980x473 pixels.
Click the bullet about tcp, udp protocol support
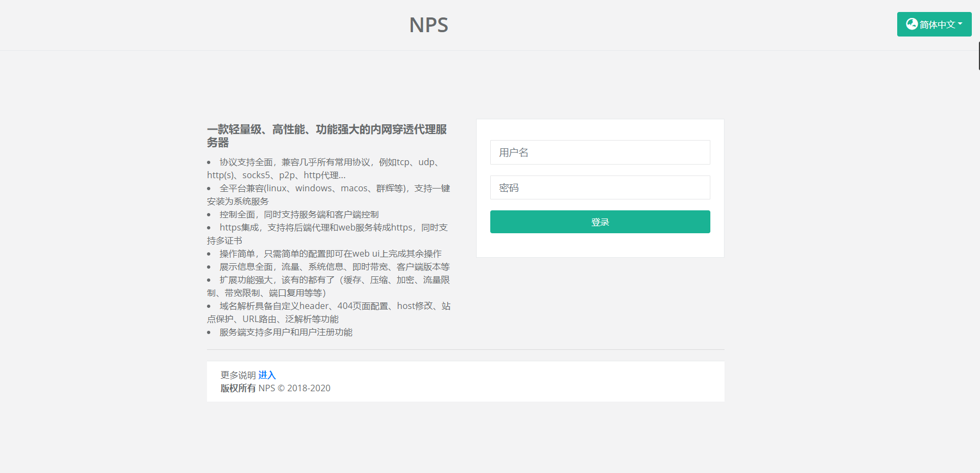pyautogui.click(x=327, y=168)
